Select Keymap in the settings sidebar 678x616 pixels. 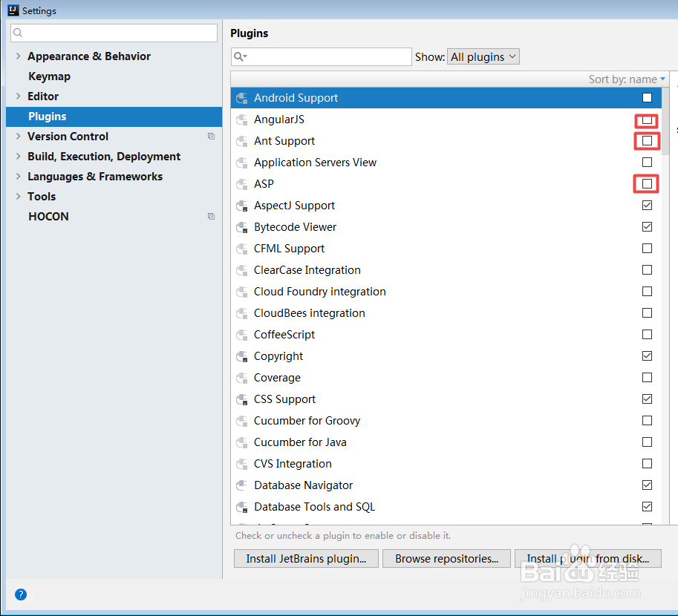tap(49, 76)
